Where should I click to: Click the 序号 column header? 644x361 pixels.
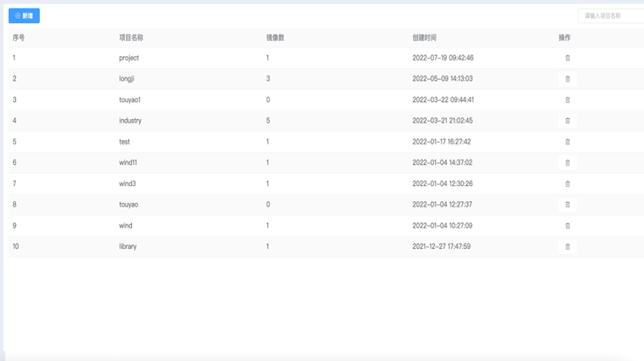(19, 38)
